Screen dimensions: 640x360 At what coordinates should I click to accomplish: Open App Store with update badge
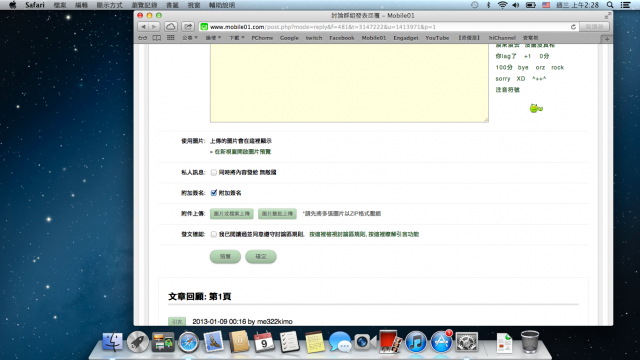point(441,342)
